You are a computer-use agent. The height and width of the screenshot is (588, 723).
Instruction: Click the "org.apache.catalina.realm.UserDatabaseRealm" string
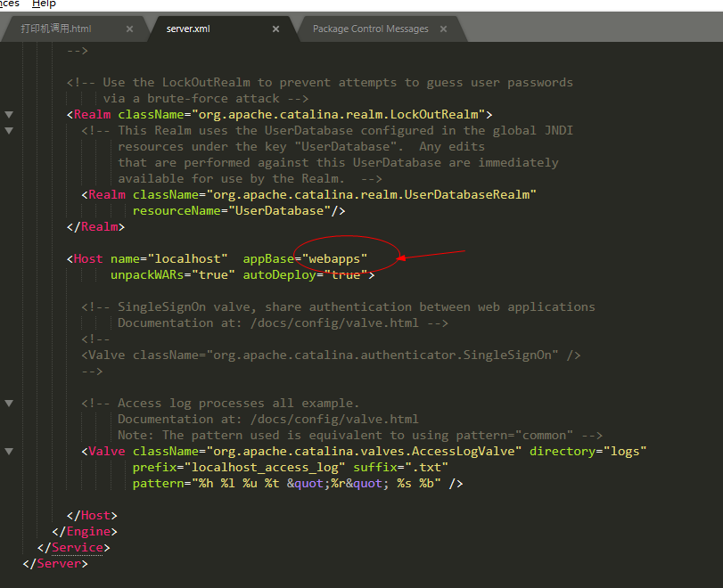point(371,194)
